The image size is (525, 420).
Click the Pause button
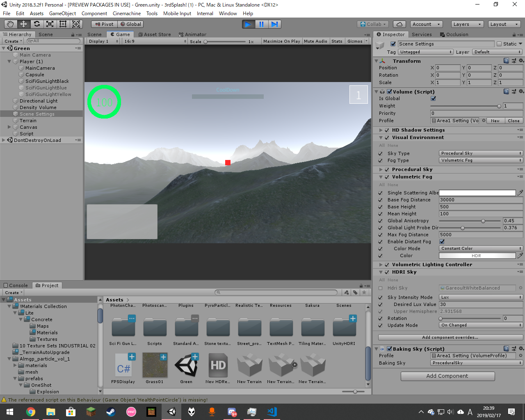pos(261,24)
